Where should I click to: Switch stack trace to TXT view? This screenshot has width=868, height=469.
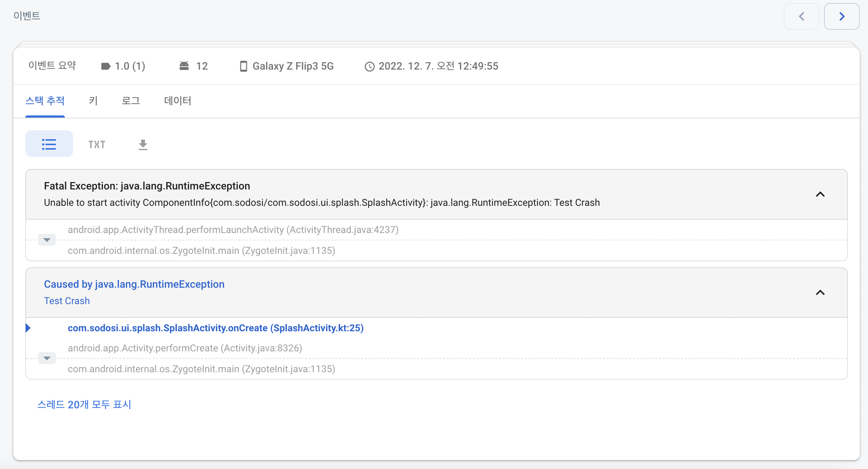point(97,144)
